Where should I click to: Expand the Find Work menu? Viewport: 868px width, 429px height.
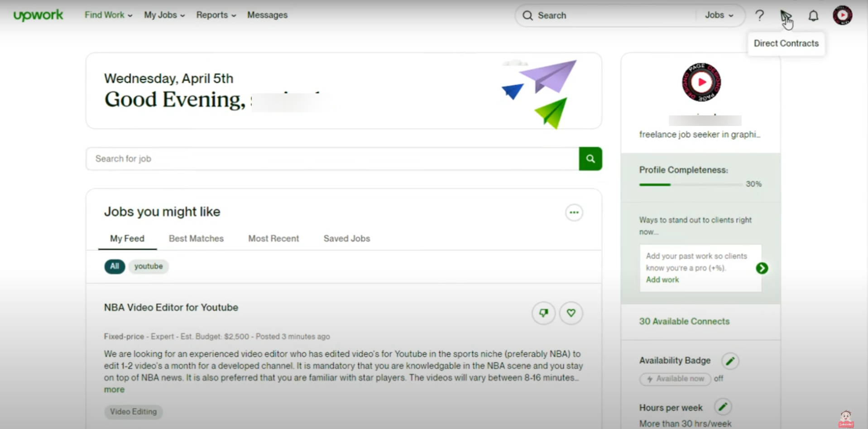click(x=109, y=15)
